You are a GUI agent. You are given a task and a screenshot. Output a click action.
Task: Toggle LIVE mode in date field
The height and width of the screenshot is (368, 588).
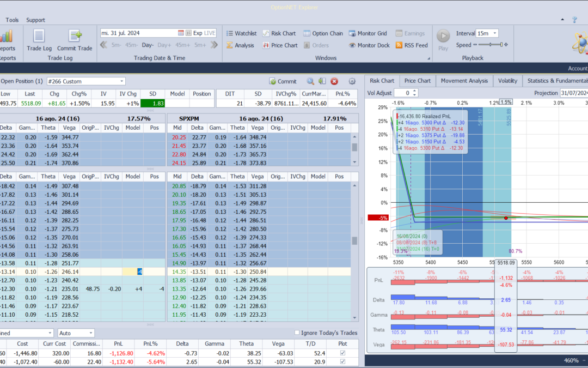pos(209,33)
